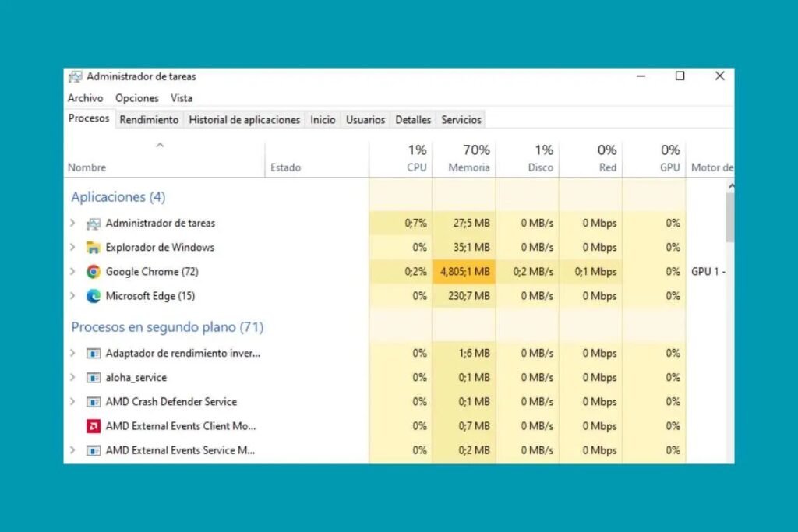Select the Adaptador de rendimiento process row
The image size is (798, 532).
183,353
